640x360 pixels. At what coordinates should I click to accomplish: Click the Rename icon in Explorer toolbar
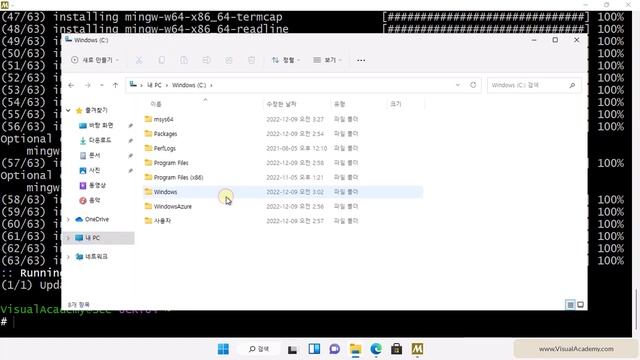tap(207, 60)
